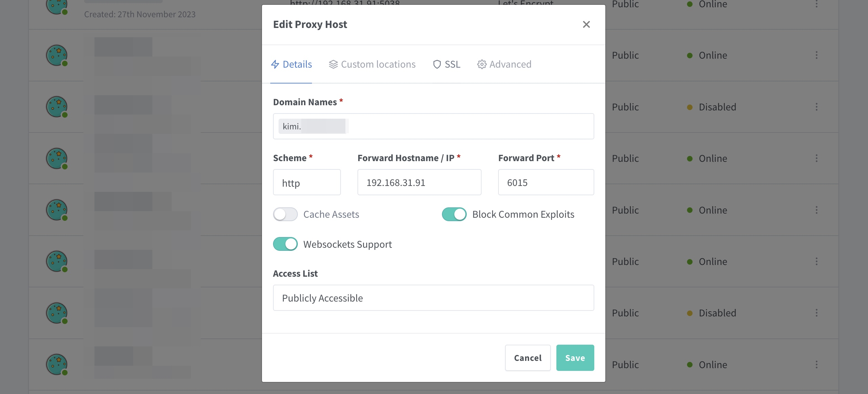868x394 pixels.
Task: Click the layers icon for Custom locations
Action: 333,64
